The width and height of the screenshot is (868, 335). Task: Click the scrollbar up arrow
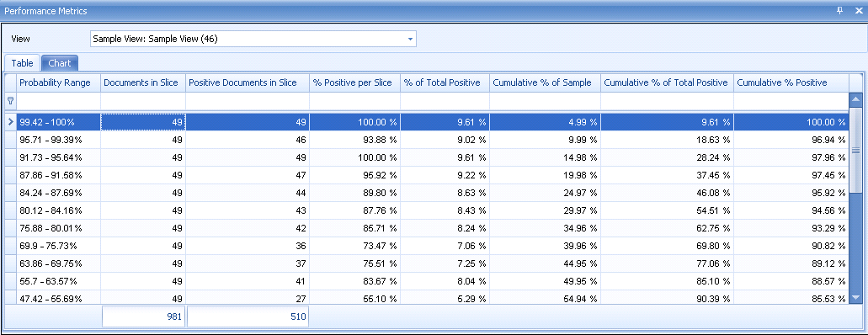coord(855,100)
